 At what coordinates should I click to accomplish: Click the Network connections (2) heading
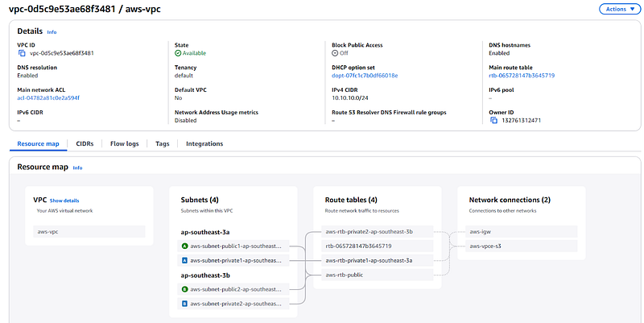pyautogui.click(x=510, y=200)
